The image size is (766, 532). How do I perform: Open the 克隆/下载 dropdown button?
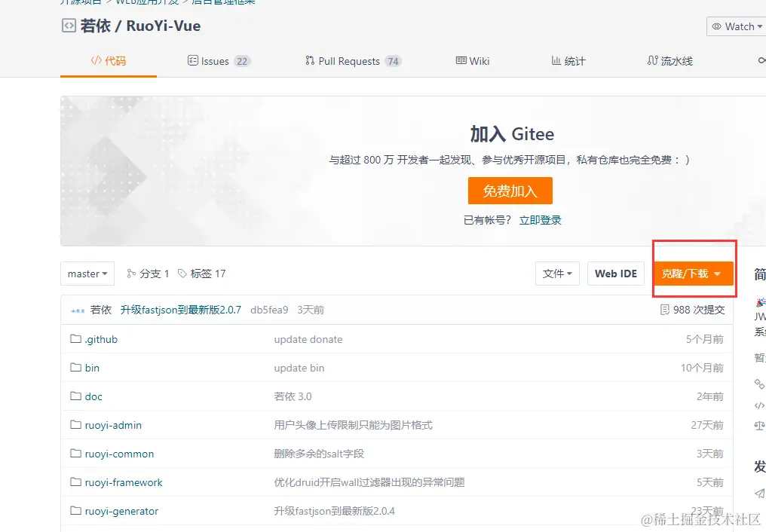click(693, 274)
